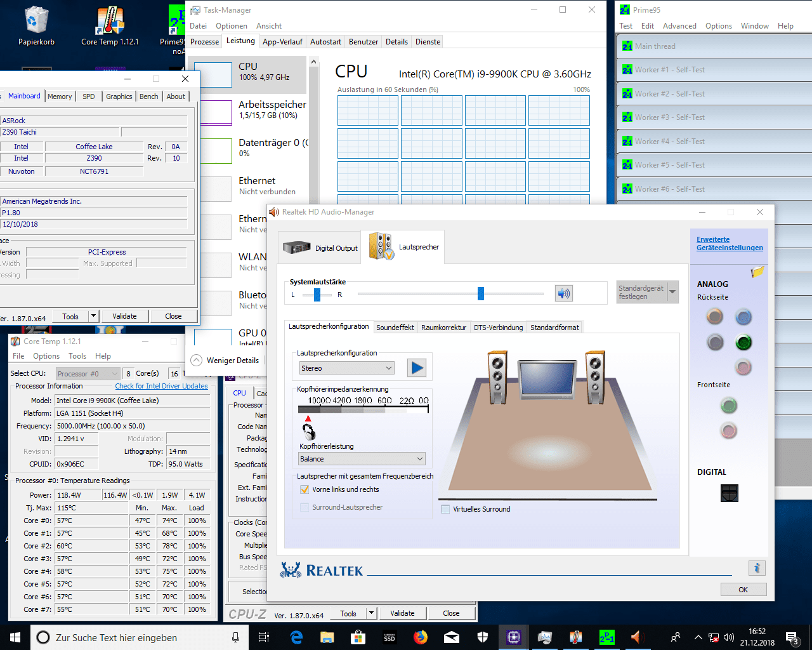Open Microsoft Edge from the taskbar
This screenshot has height=650, width=812.
296,637
